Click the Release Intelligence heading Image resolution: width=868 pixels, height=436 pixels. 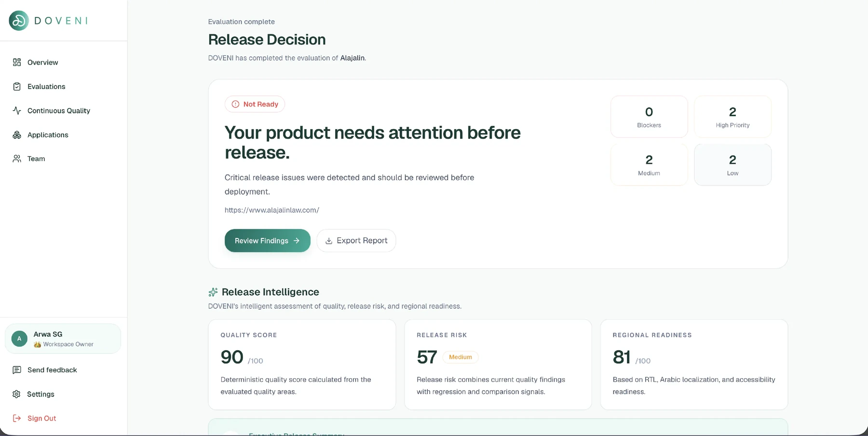tap(271, 292)
